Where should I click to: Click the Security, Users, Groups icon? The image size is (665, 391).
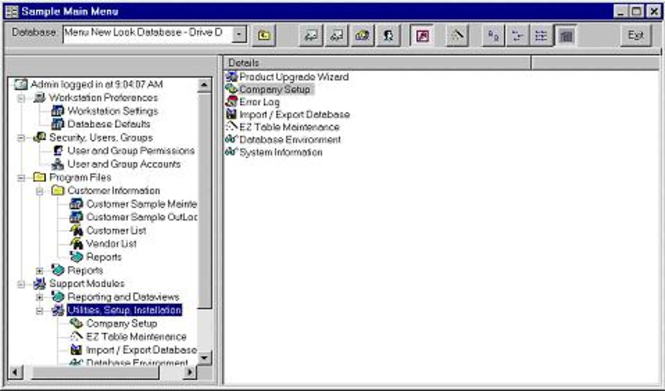[x=39, y=137]
